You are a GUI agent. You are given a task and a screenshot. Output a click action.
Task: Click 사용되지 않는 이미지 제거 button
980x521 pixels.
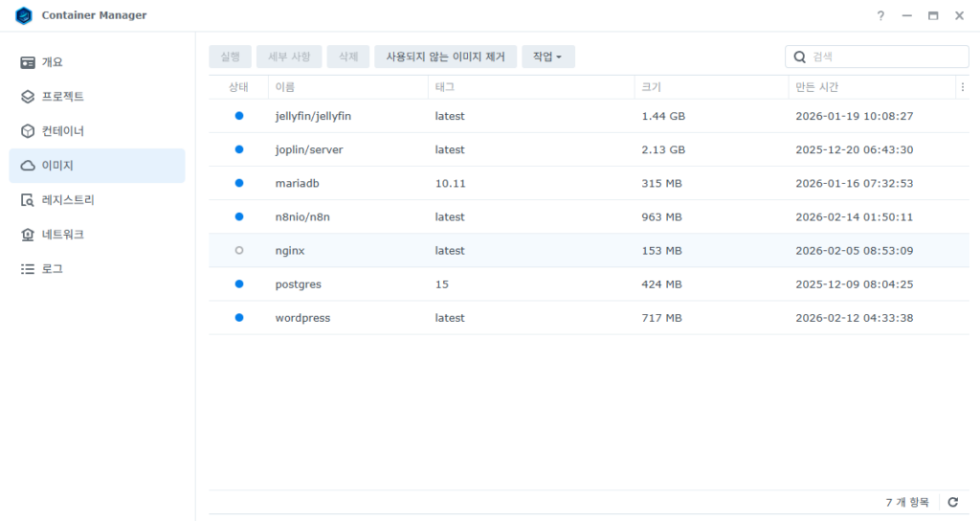[x=445, y=57]
